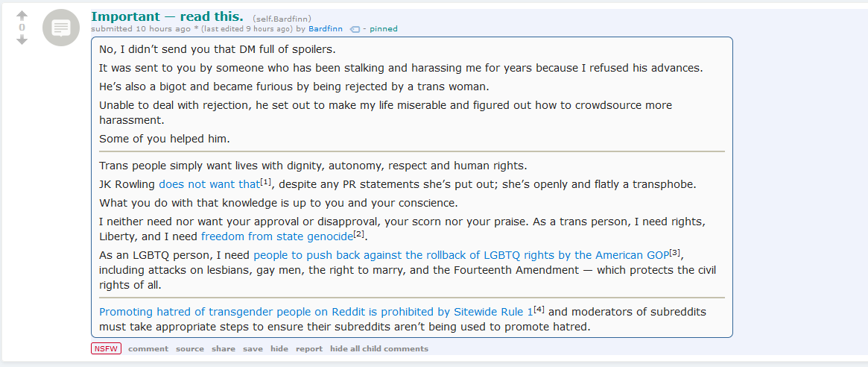This screenshot has width=868, height=367.
Task: Open the Sitewide Rule 1 link
Action: pyautogui.click(x=316, y=312)
